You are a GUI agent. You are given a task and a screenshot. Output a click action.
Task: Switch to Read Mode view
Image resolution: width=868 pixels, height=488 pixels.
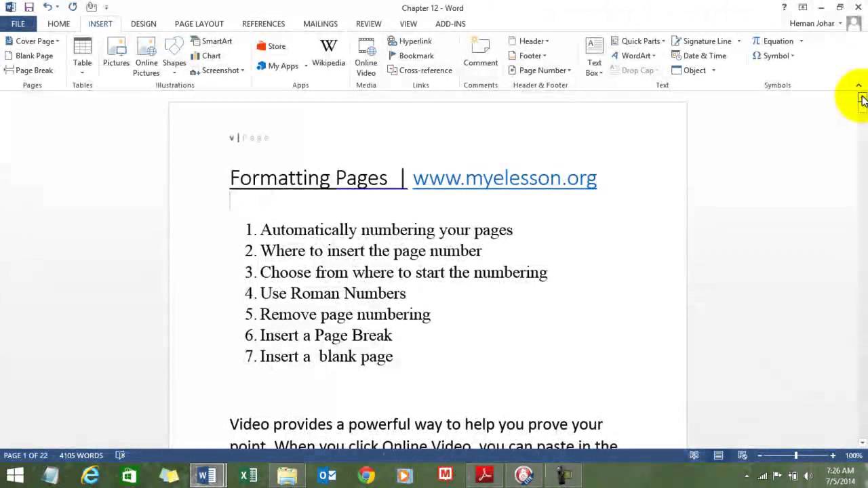(694, 455)
